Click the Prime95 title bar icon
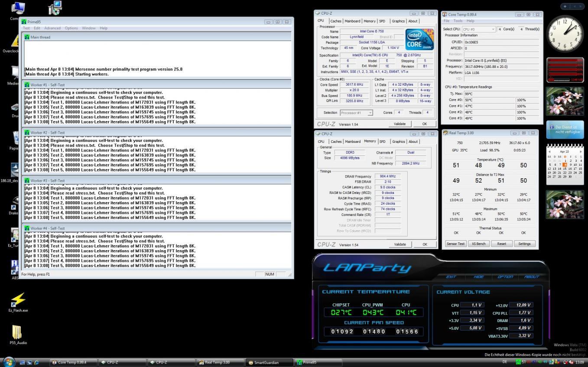 coord(24,22)
